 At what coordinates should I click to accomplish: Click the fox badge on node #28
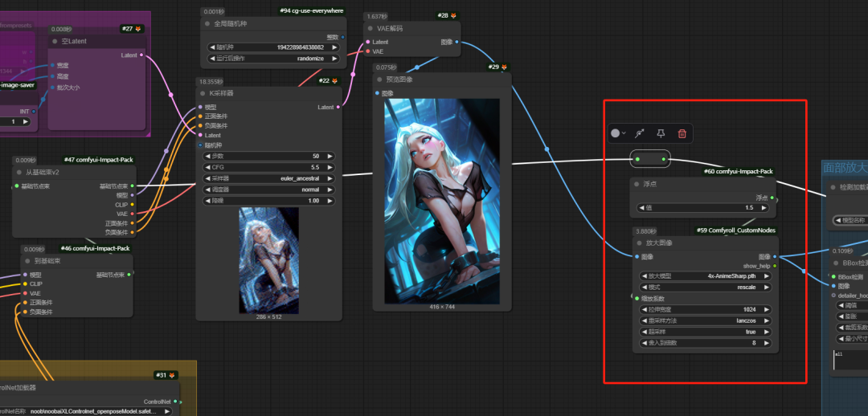coord(453,16)
